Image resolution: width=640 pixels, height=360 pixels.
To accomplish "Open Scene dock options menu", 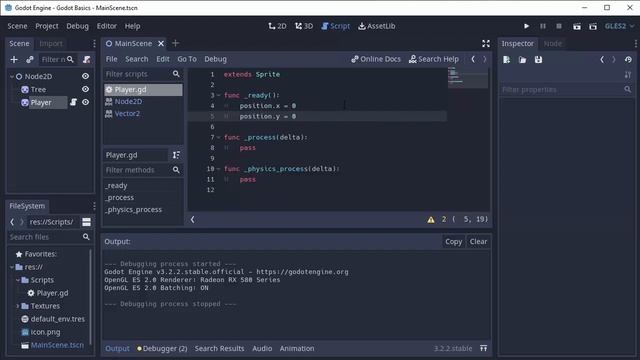I will [x=94, y=43].
